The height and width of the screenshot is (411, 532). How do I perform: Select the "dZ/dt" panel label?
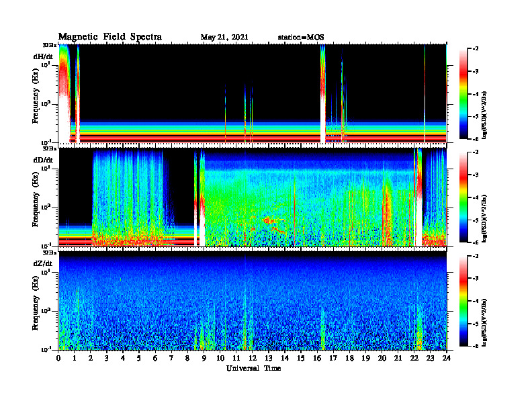point(43,263)
